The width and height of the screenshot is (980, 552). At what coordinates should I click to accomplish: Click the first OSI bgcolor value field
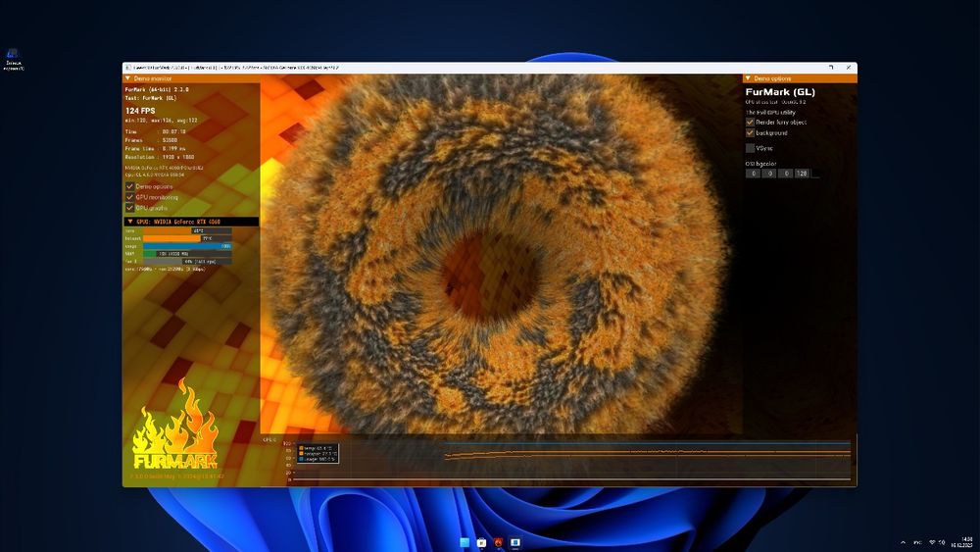pos(753,174)
